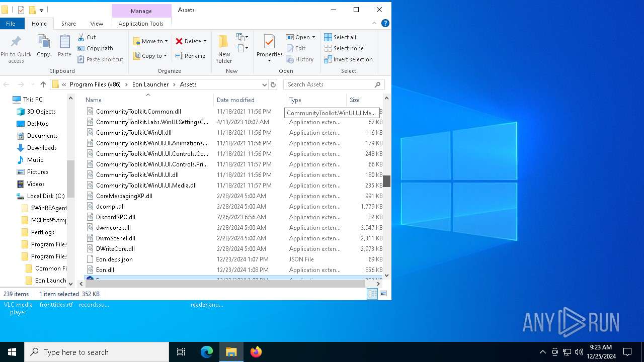Switch to large icons view layout

tap(383, 294)
